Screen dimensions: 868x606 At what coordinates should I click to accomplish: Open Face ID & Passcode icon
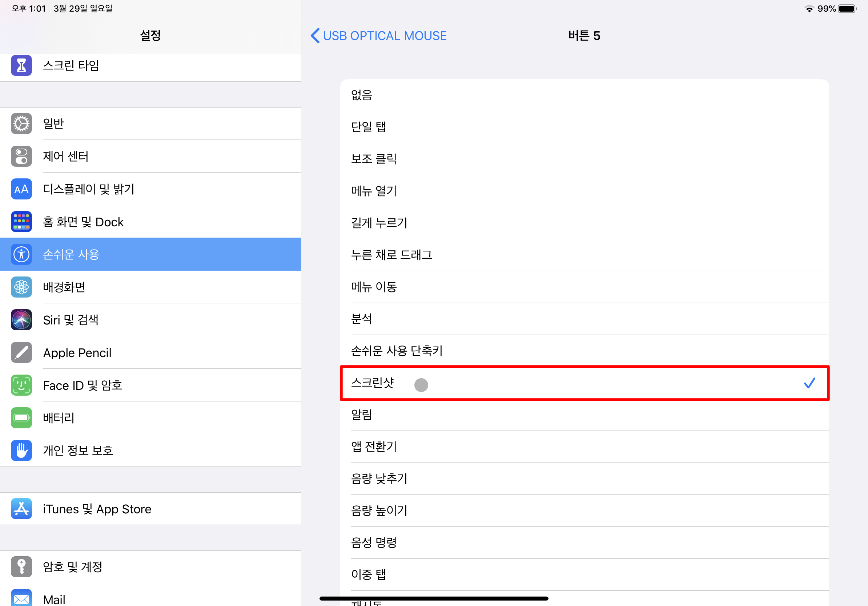[21, 385]
